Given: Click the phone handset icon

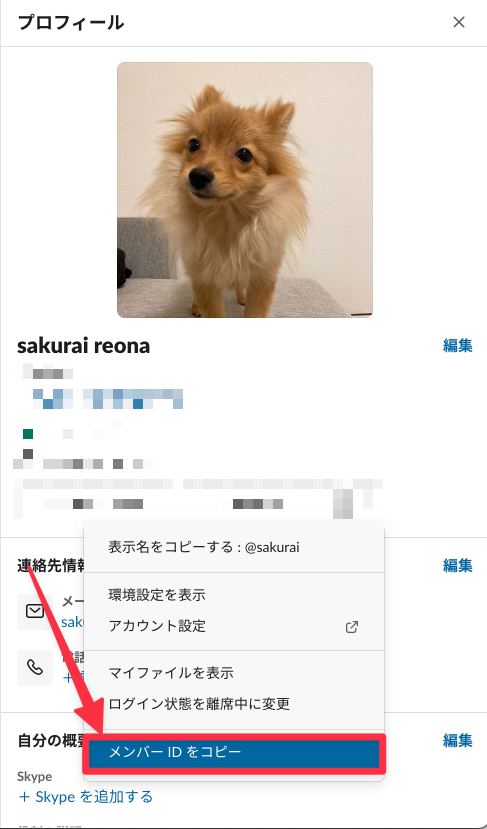Looking at the screenshot, I should coord(35,668).
